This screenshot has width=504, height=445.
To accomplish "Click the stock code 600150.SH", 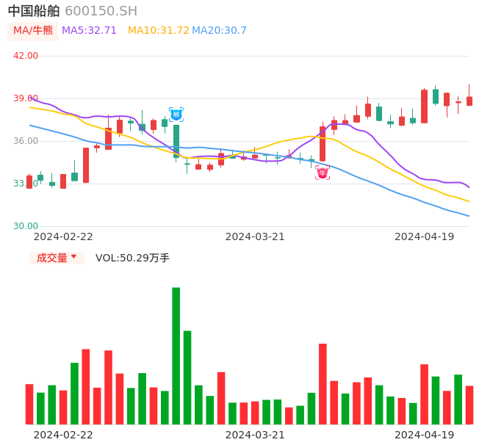I will point(101,11).
